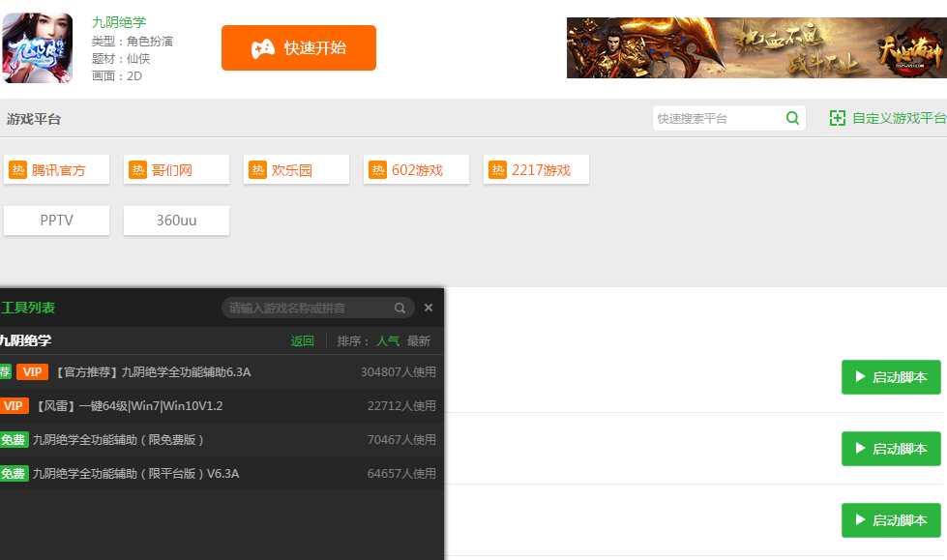Choose the 602游戏 platform
Screen dimensions: 947x560
[x=416, y=170]
